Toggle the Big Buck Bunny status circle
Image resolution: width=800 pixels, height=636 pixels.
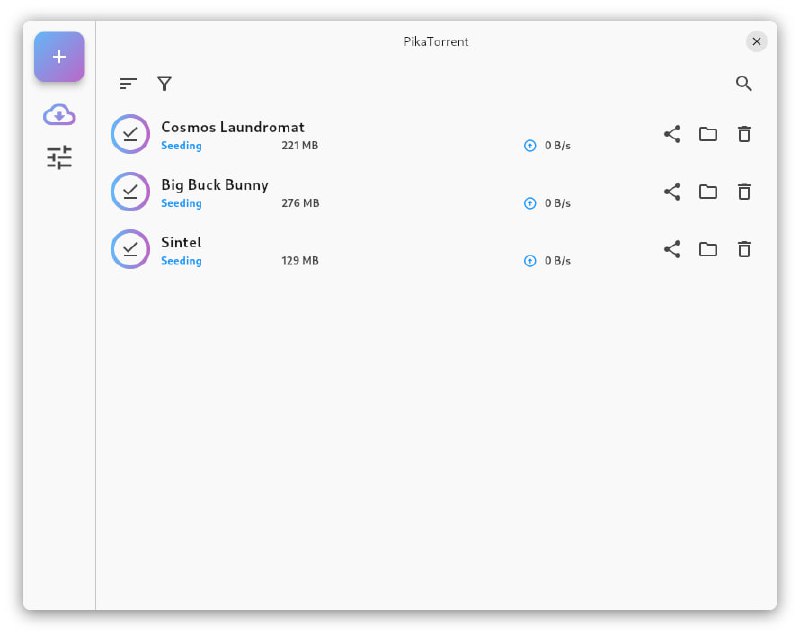(130, 192)
